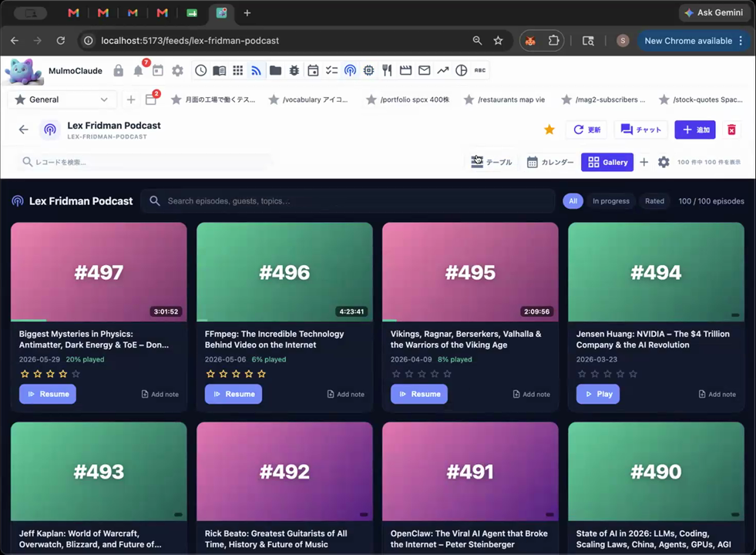Open Chrome extensions puzzle icon
This screenshot has height=555, width=756.
553,41
